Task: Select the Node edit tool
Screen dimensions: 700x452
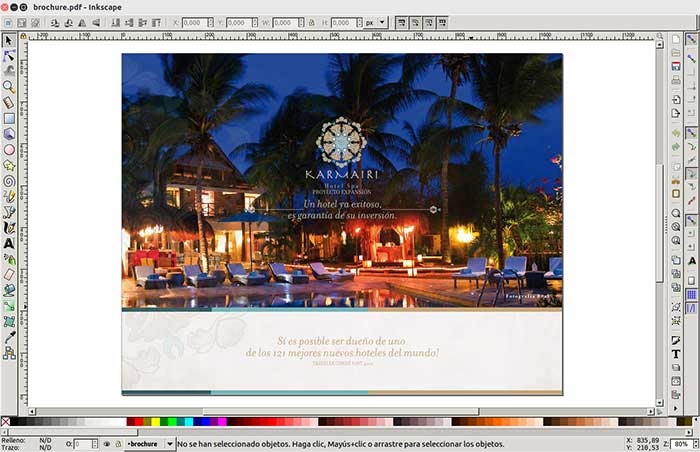Action: click(x=8, y=56)
